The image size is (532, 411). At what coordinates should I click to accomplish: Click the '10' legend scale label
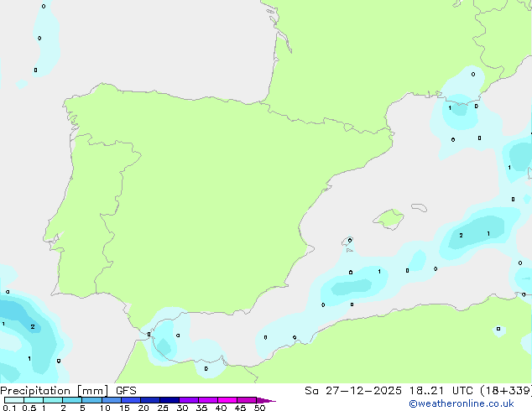click(105, 408)
